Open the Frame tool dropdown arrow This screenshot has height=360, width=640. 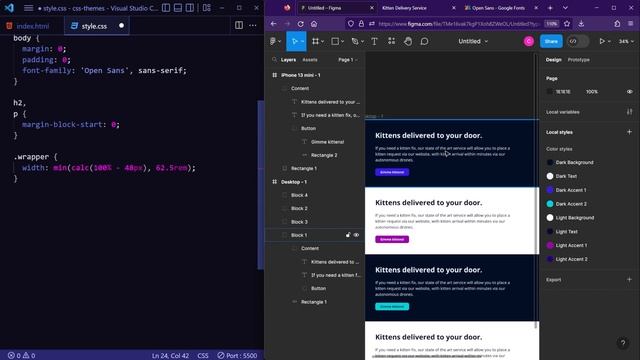point(322,42)
